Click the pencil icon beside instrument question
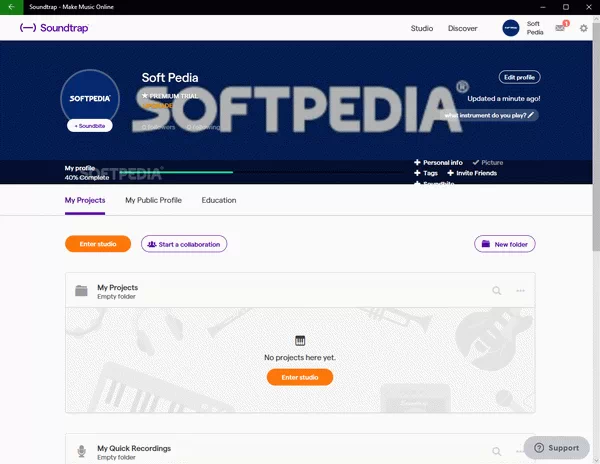Image resolution: width=600 pixels, height=464 pixels. point(531,115)
